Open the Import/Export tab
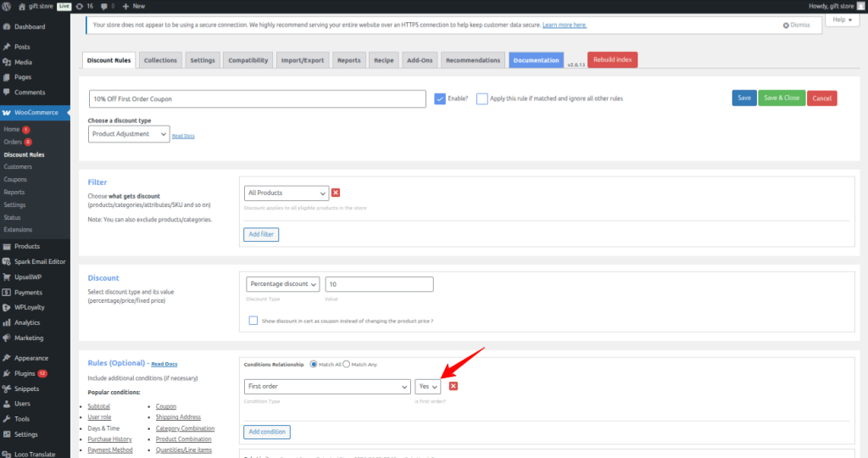The image size is (868, 458). tap(303, 60)
